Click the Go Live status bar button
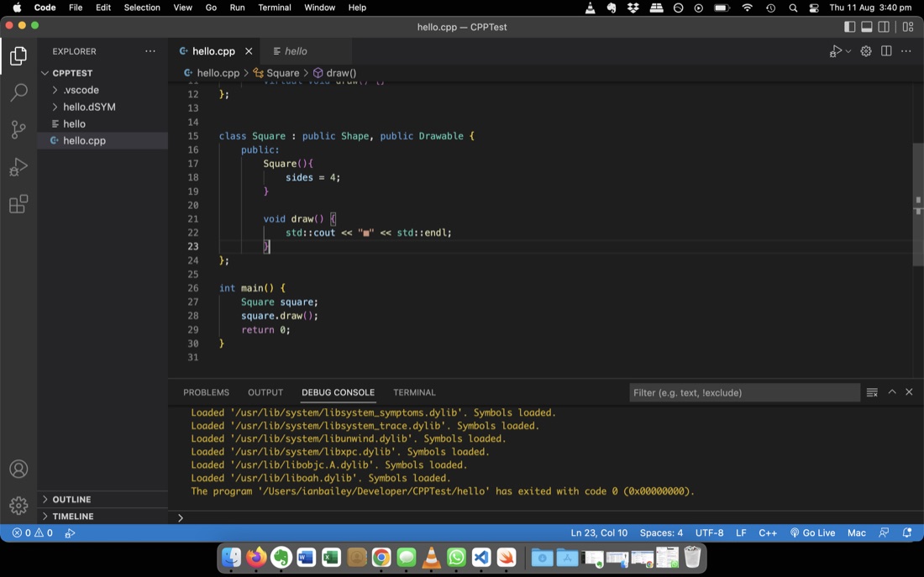Image resolution: width=924 pixels, height=577 pixels. point(812,532)
